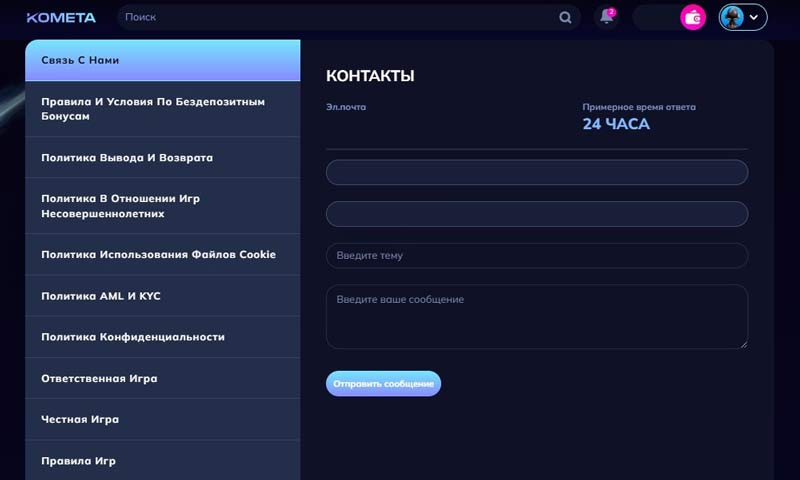Open the pink wallet icon
800x480 pixels.
click(x=693, y=17)
